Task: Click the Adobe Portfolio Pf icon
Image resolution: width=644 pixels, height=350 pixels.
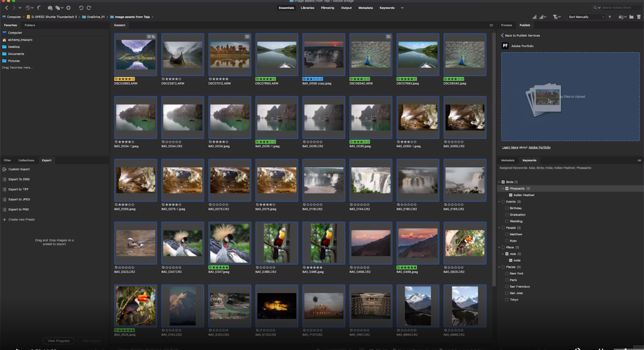Action: tap(505, 46)
